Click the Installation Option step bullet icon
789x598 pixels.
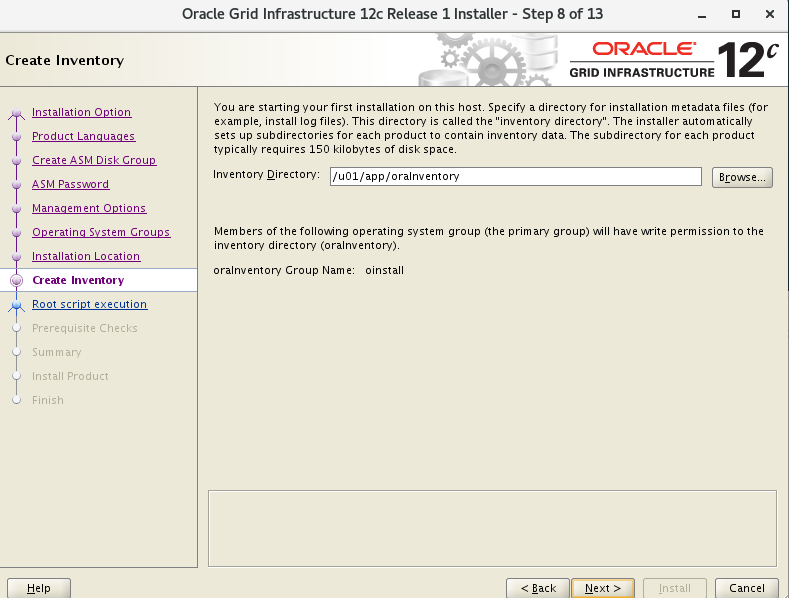click(x=17, y=113)
